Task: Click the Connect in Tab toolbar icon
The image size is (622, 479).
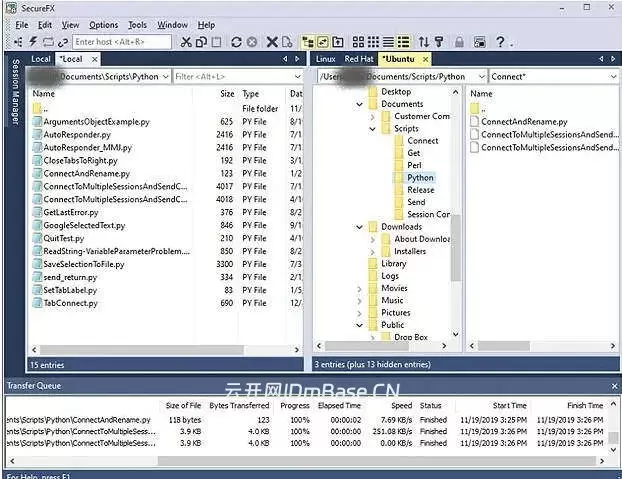Action: pyautogui.click(x=48, y=42)
